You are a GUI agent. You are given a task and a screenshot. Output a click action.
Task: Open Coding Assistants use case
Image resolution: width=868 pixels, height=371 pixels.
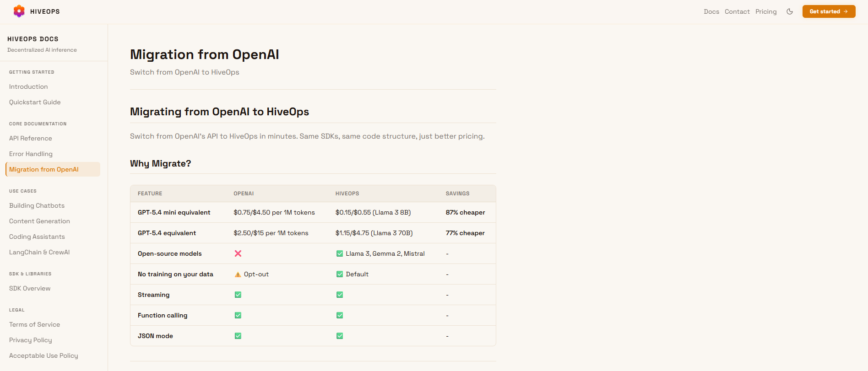point(37,237)
